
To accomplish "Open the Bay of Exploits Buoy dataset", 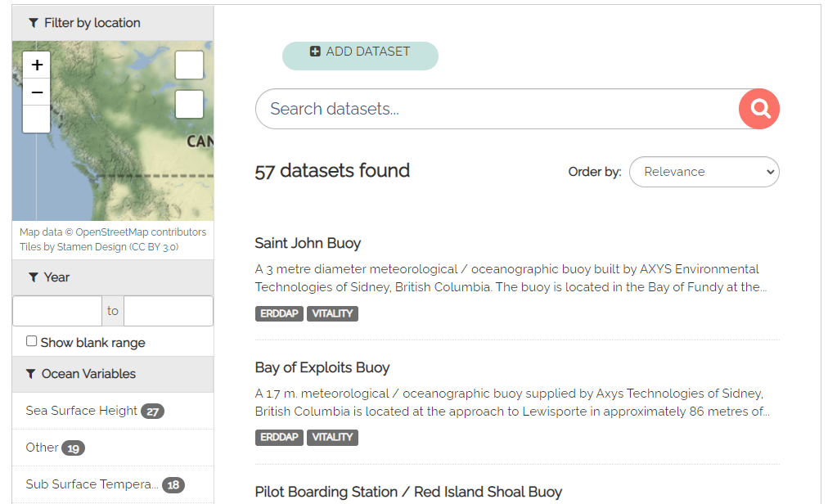I will (x=322, y=367).
